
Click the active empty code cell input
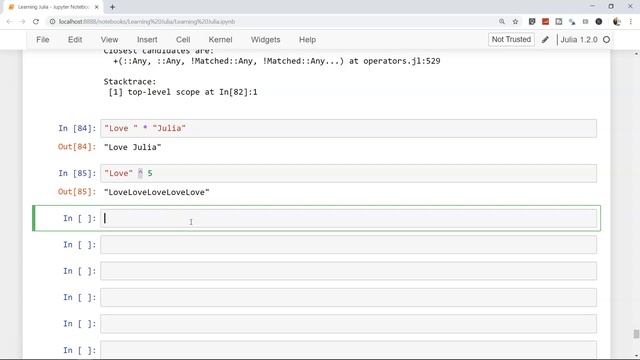point(348,218)
